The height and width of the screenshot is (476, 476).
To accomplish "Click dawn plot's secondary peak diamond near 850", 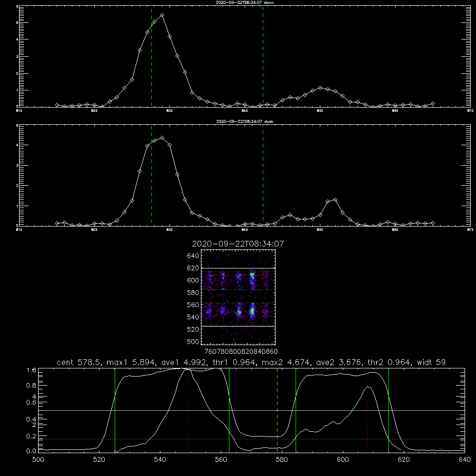I will (320, 88).
